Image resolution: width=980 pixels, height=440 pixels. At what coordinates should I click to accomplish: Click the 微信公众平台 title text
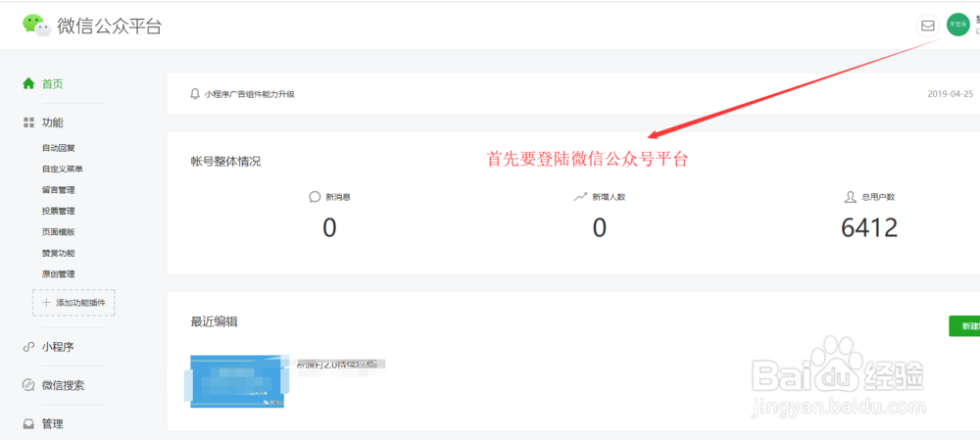(110, 26)
